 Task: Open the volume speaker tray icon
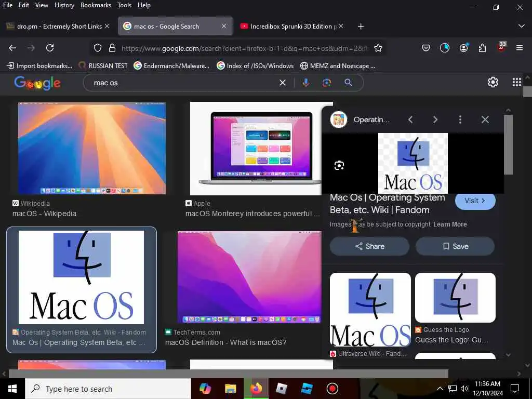click(464, 389)
